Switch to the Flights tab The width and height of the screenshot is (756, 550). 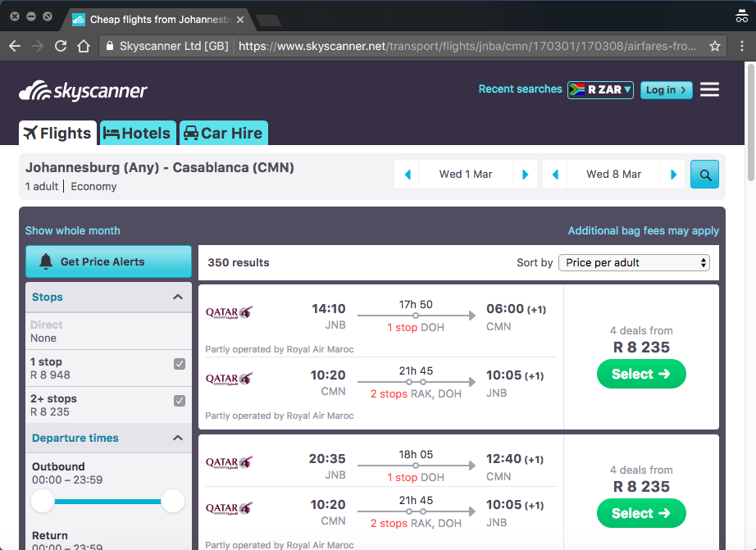pyautogui.click(x=58, y=133)
